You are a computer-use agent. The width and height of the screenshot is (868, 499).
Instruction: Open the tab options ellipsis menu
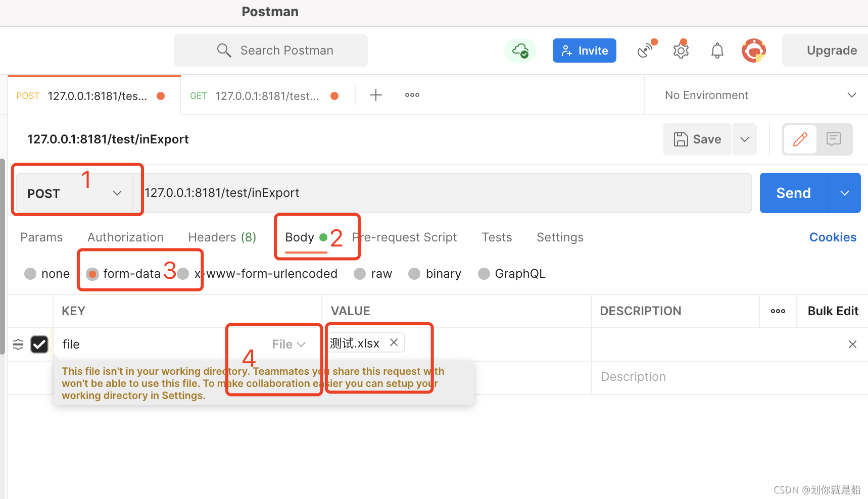click(x=412, y=95)
